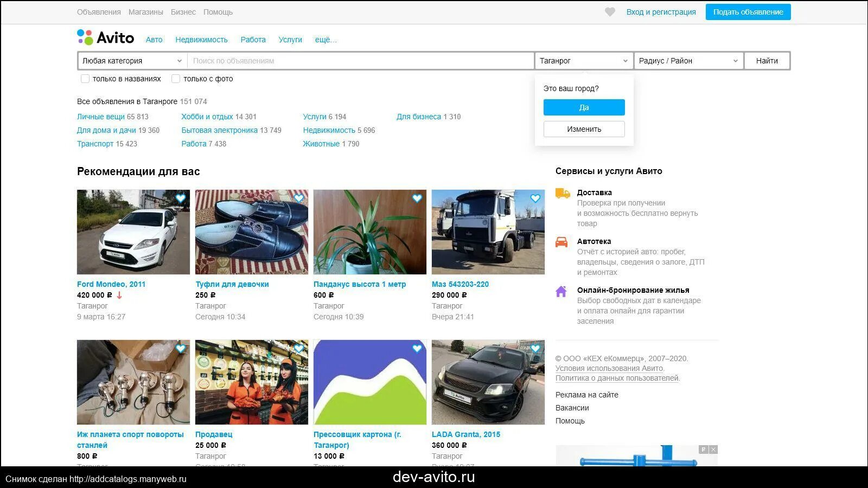Open ad info icon on banner
This screenshot has height=488, width=868.
tap(704, 450)
